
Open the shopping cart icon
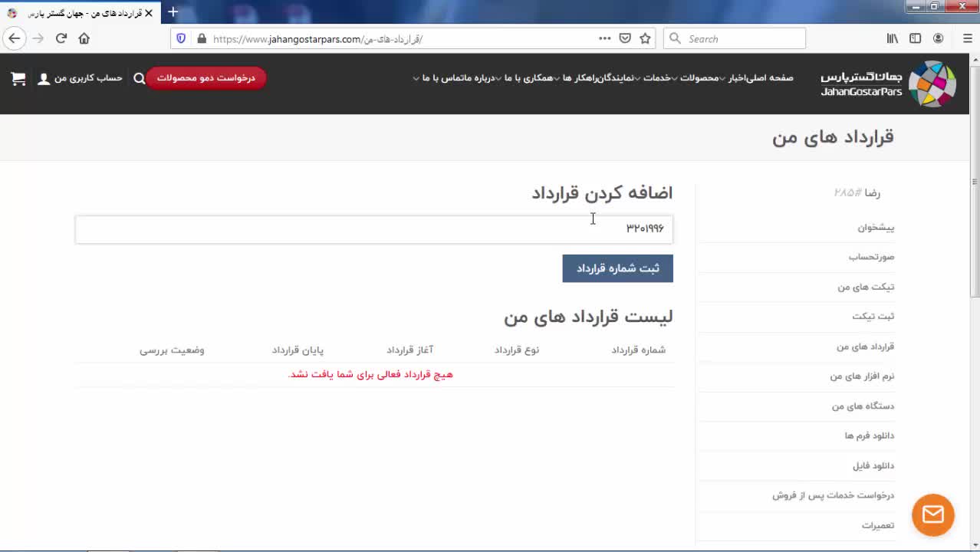[18, 78]
